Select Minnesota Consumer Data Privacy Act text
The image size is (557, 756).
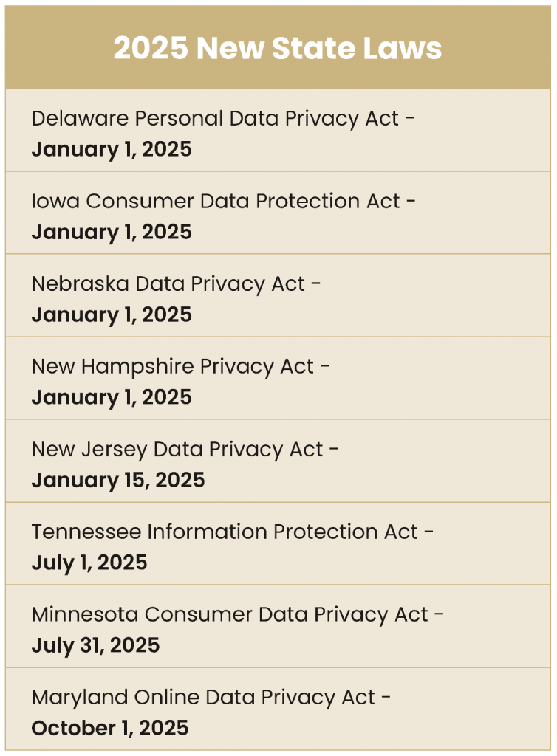[x=230, y=615]
